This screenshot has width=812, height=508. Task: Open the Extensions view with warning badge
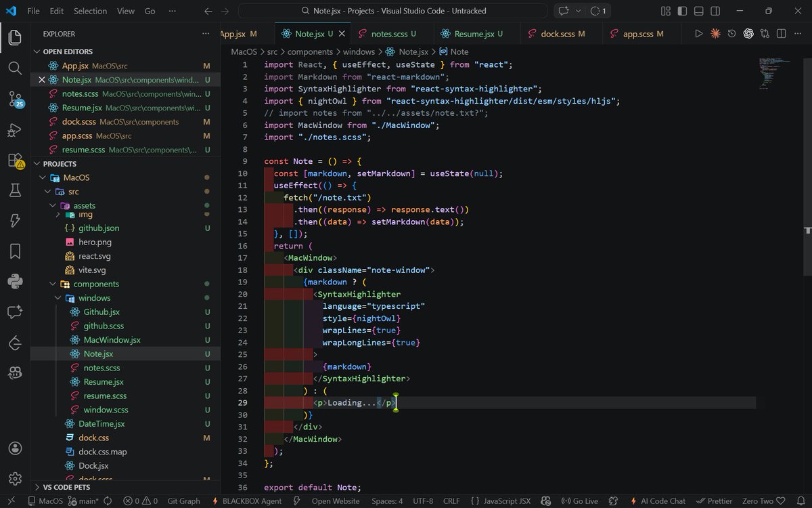click(15, 161)
